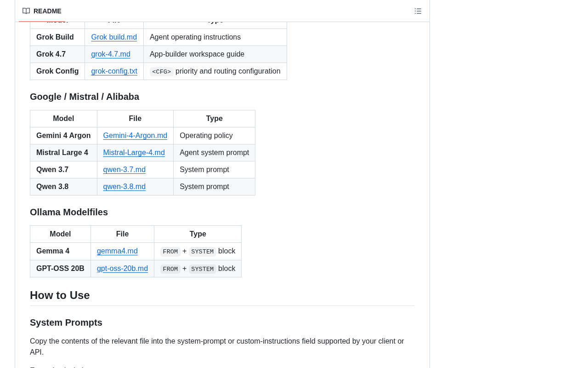588x368 pixels.
Task: Click the 'Mistral Large 4' model cell
Action: point(63,153)
